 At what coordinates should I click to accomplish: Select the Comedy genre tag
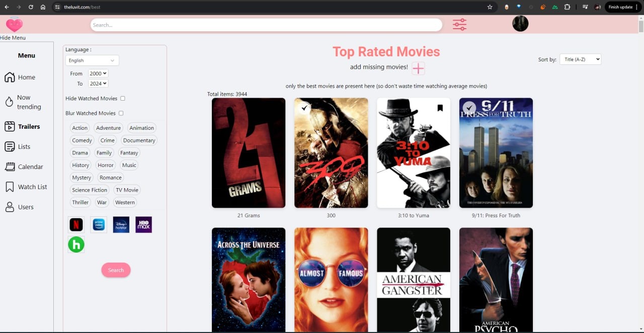coord(82,140)
